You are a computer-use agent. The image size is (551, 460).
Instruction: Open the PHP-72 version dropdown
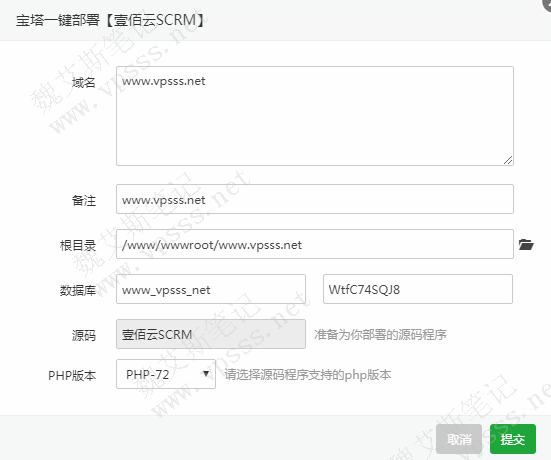tap(166, 374)
